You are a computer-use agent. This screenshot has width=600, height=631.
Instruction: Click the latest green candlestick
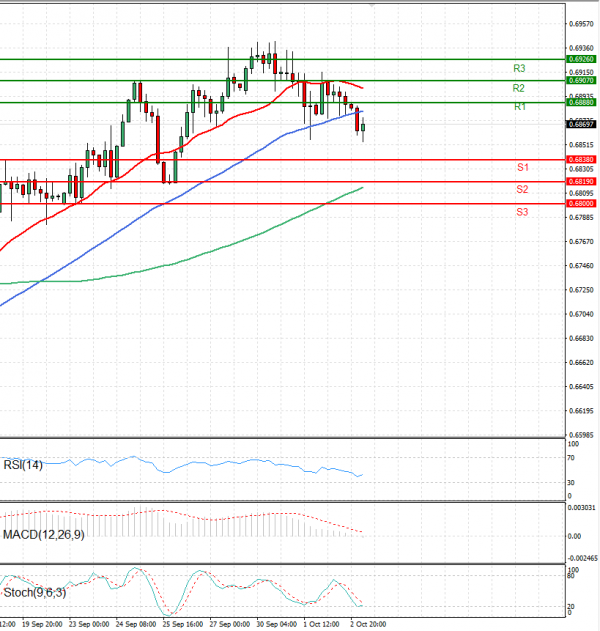[x=363, y=127]
